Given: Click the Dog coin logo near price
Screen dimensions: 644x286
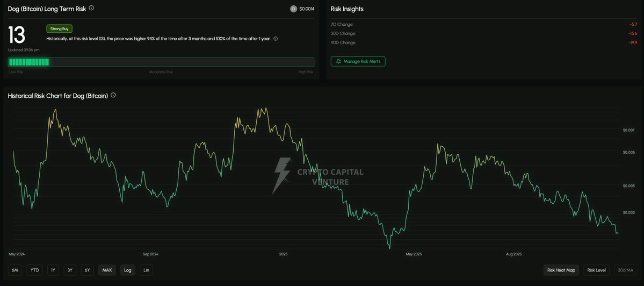Looking at the screenshot, I should tap(293, 9).
